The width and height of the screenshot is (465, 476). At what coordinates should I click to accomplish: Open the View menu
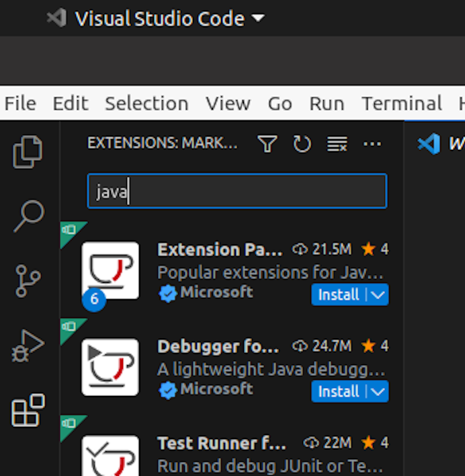228,104
